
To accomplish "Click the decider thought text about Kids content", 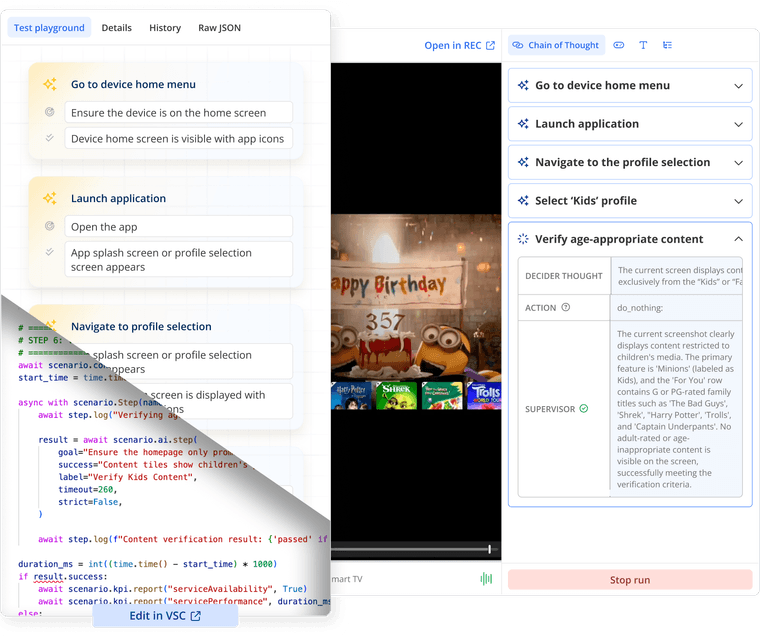I will pyautogui.click(x=680, y=276).
